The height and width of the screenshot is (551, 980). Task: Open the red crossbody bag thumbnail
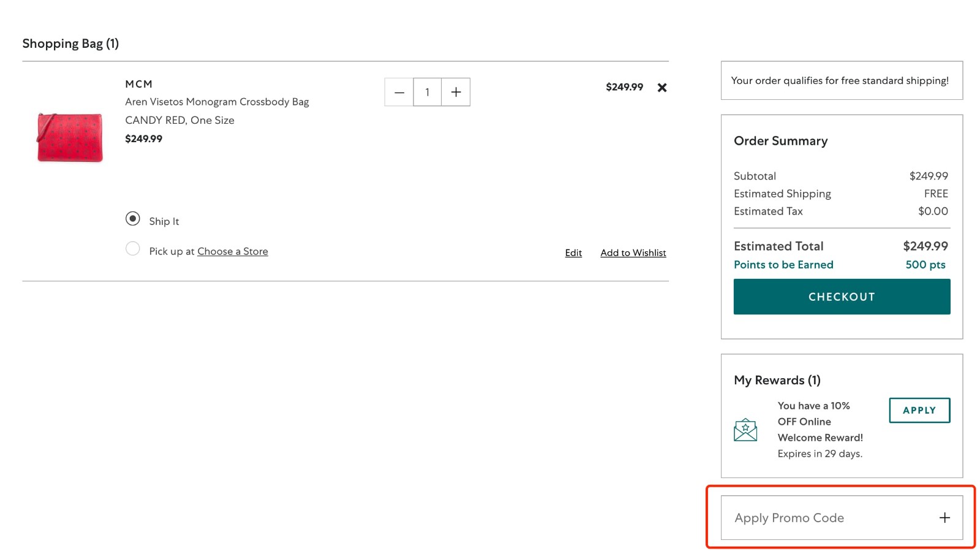click(70, 137)
